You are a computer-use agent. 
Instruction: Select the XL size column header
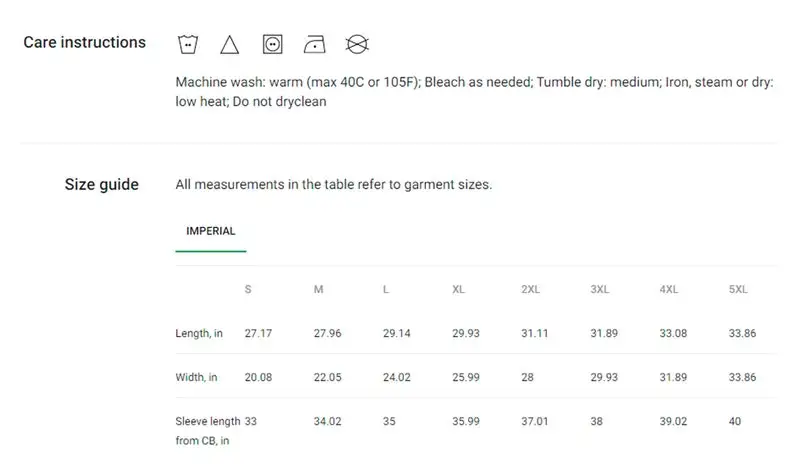pyautogui.click(x=458, y=289)
